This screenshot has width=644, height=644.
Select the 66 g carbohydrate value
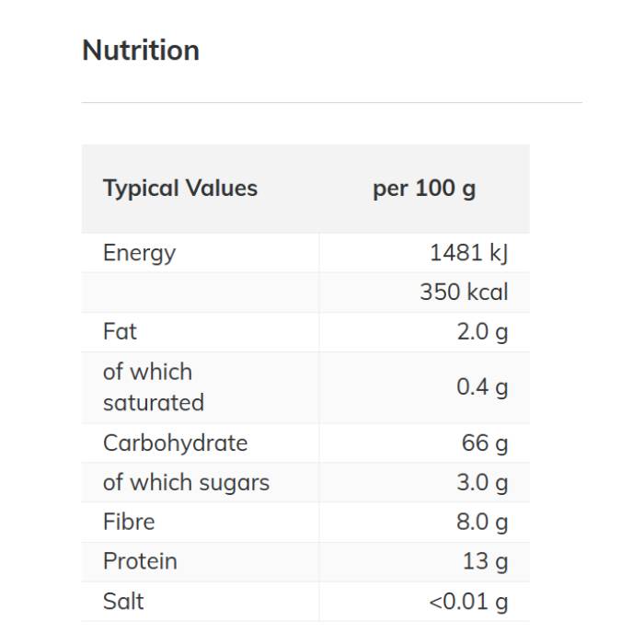coord(485,443)
